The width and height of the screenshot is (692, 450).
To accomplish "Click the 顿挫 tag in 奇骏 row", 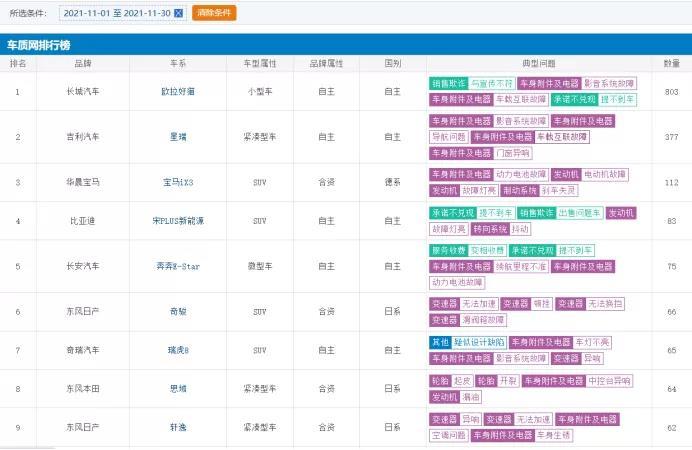I will pos(542,304).
